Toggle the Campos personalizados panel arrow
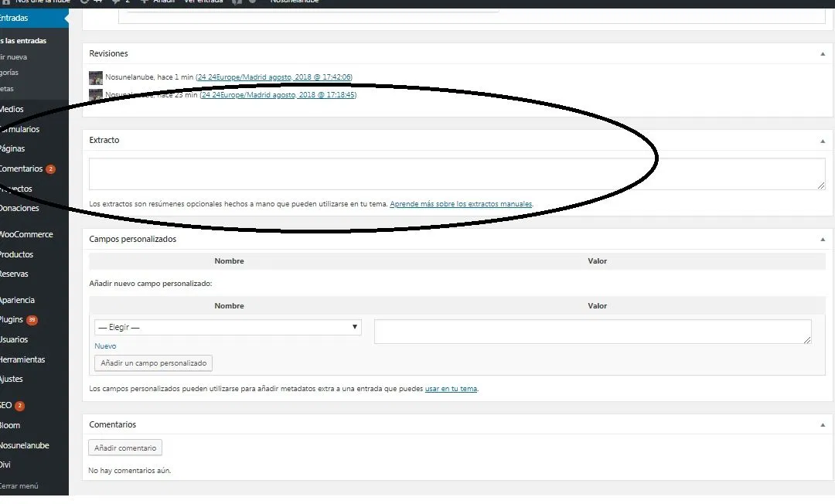The image size is (835, 504). 822,240
